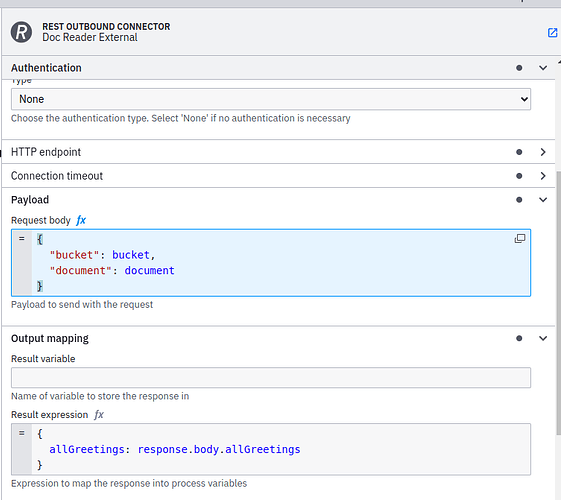Click the Payload section header label
Screen dimensions: 561x500
[x=30, y=200]
